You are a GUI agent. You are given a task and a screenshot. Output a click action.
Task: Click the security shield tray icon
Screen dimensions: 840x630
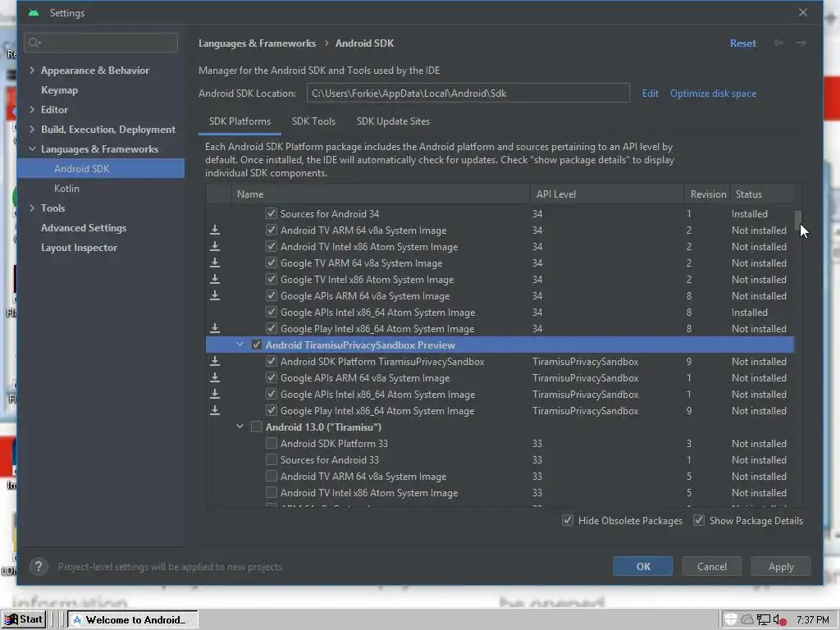coord(731,620)
